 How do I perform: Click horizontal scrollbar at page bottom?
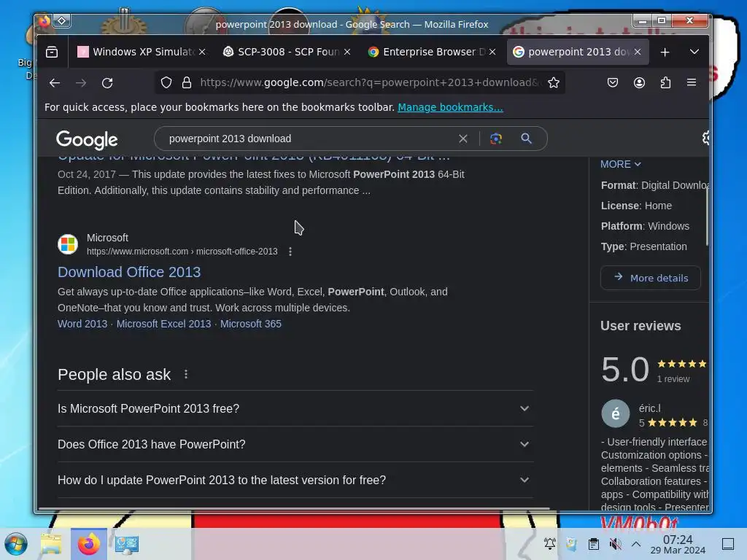click(x=293, y=508)
